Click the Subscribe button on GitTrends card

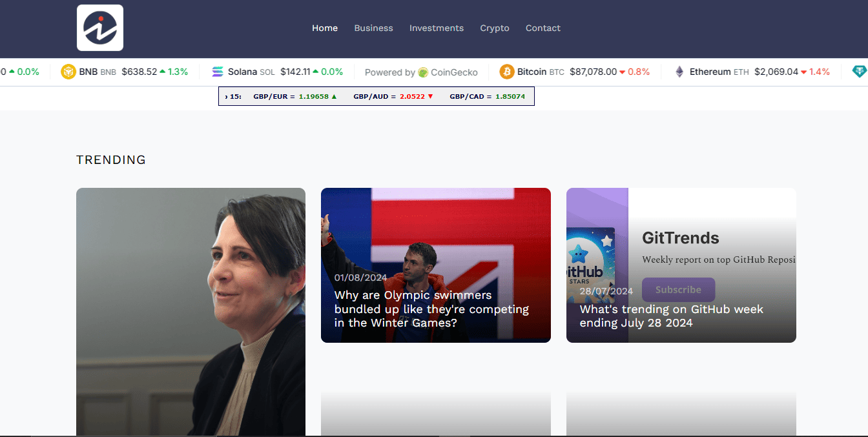tap(678, 290)
